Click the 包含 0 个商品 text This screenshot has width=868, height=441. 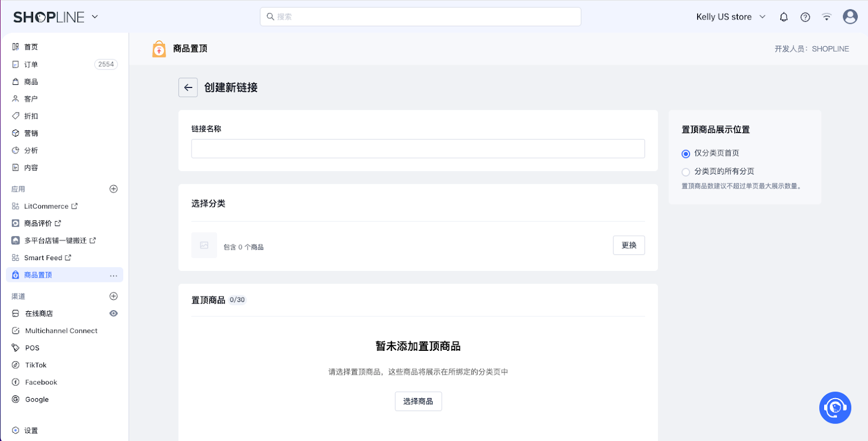click(244, 247)
